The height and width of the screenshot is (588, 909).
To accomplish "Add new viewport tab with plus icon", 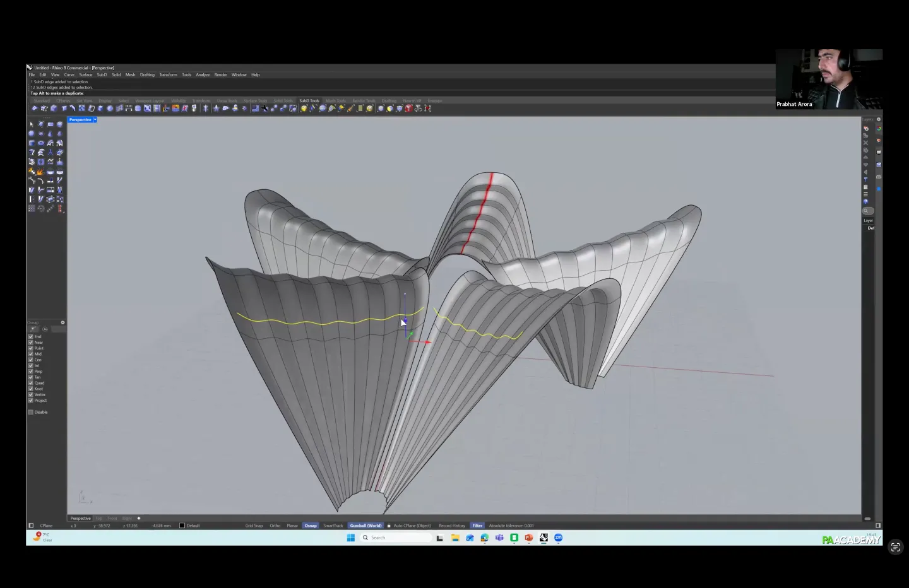I will (x=139, y=519).
